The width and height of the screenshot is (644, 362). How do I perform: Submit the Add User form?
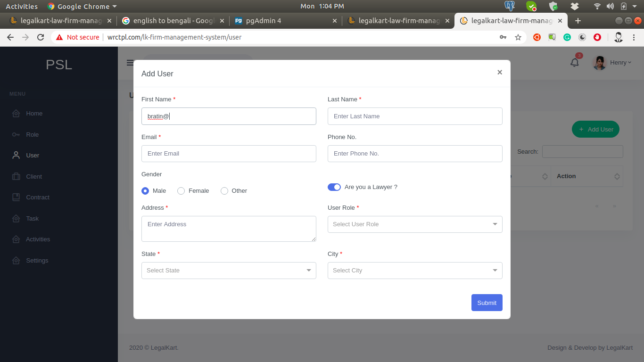(487, 303)
